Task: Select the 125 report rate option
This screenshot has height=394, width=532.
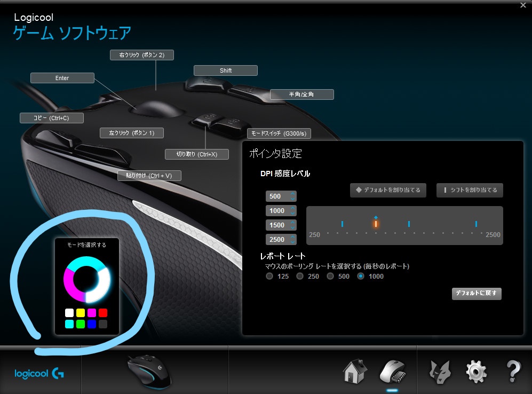Action: [269, 276]
